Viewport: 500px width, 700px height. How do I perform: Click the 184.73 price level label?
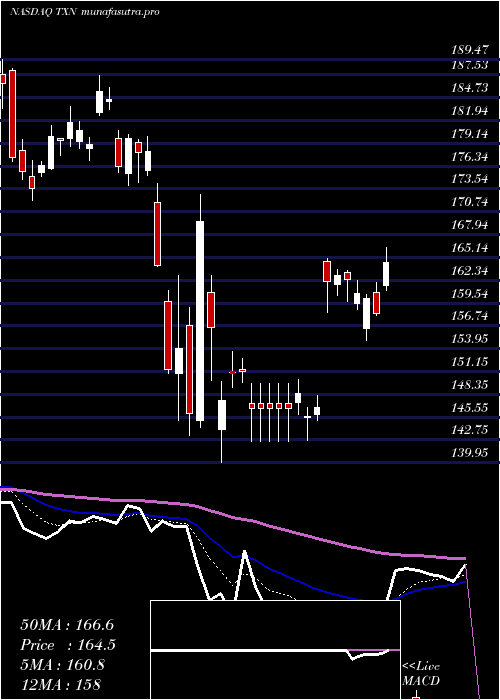469,88
